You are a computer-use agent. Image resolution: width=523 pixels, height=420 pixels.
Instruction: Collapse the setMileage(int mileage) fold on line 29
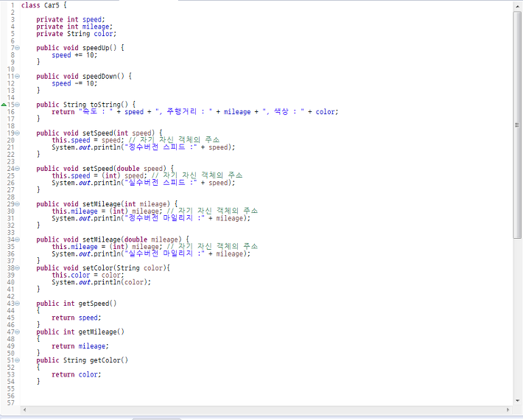(18, 204)
